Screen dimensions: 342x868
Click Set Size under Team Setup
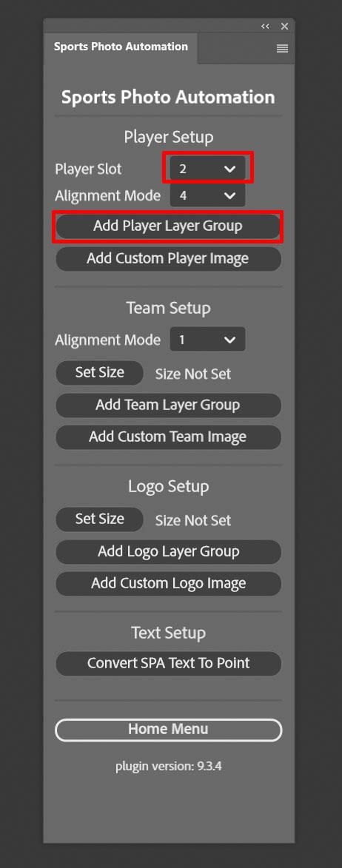(100, 372)
